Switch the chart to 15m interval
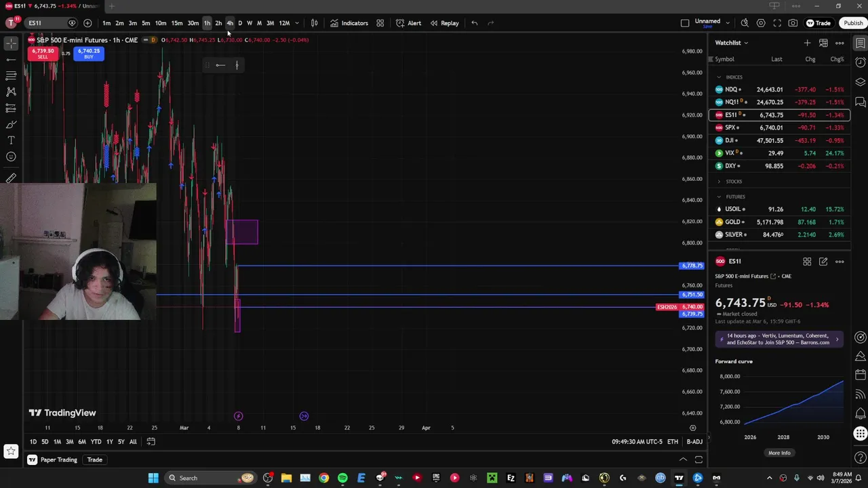 [x=176, y=23]
